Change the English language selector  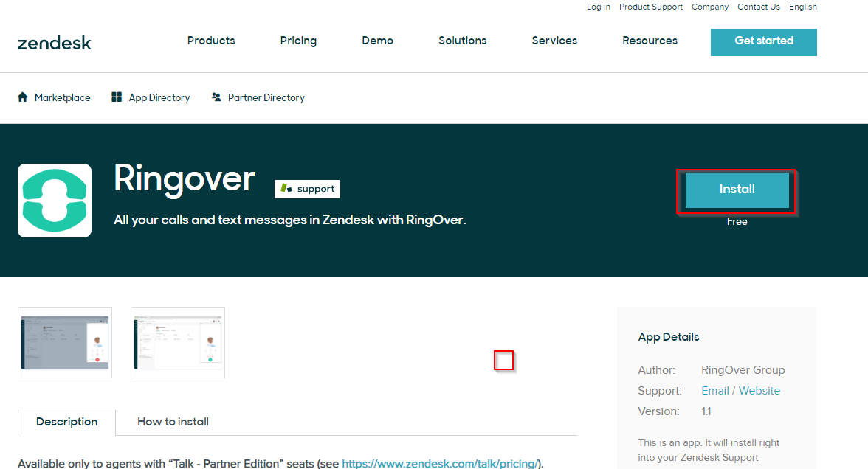click(803, 7)
